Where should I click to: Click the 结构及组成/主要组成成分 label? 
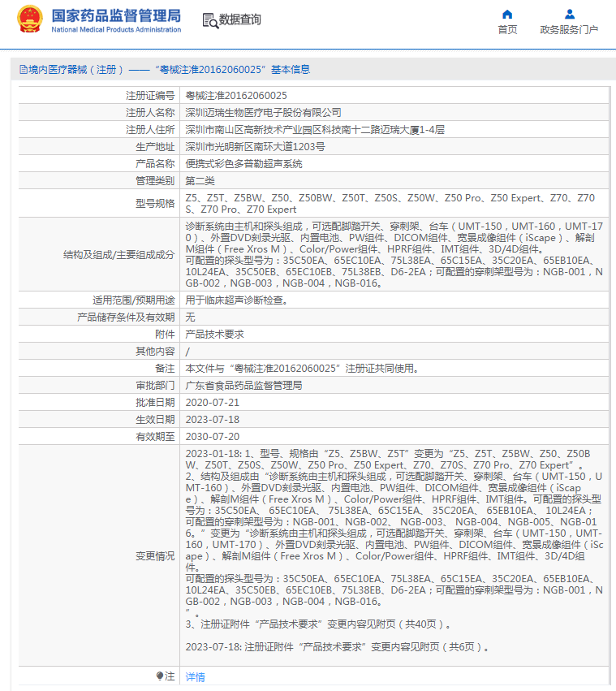click(119, 255)
